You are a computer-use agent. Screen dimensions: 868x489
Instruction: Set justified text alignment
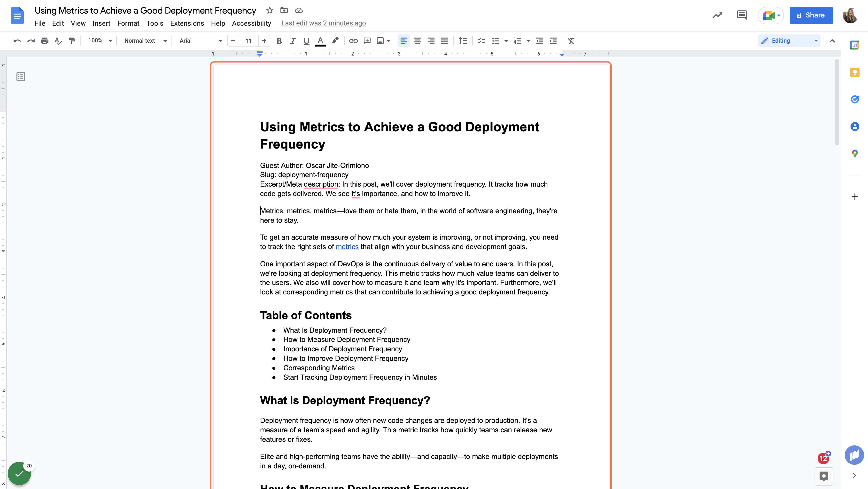coord(445,41)
